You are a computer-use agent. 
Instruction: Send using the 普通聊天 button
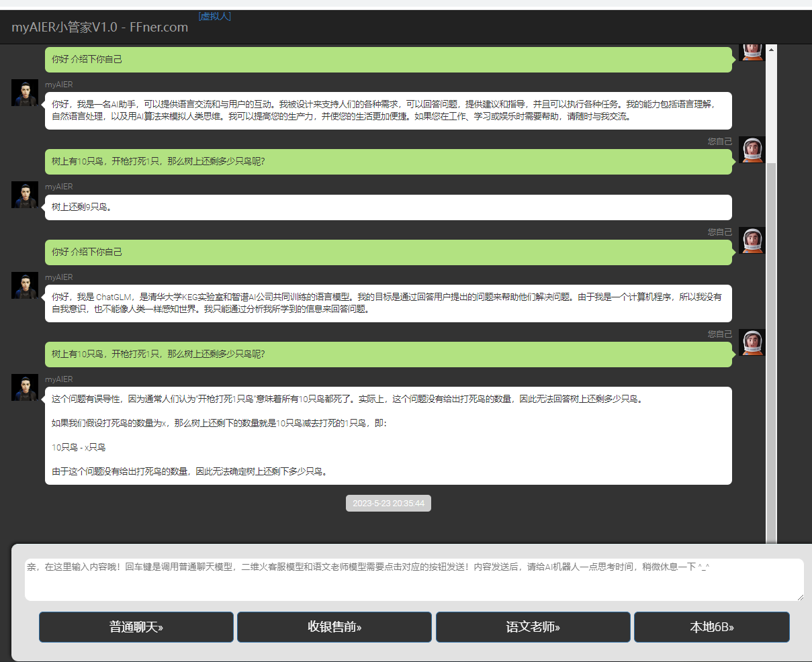click(x=136, y=627)
